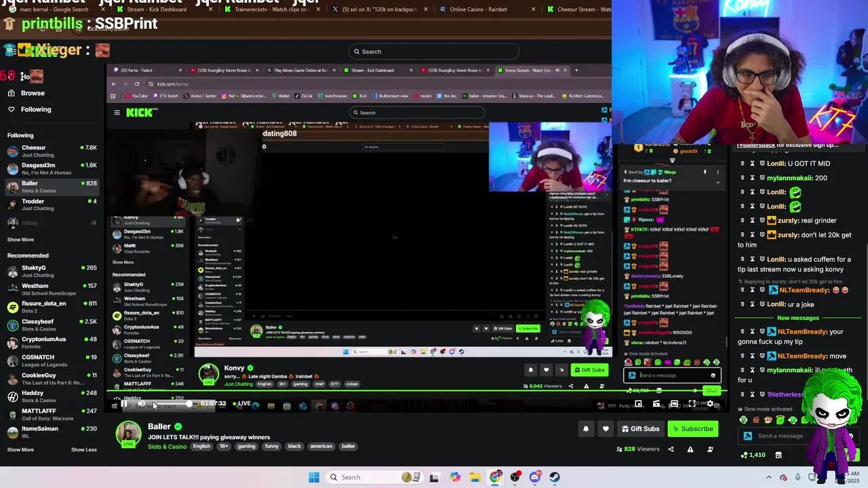Expand Recommended list with Show more

click(x=20, y=449)
